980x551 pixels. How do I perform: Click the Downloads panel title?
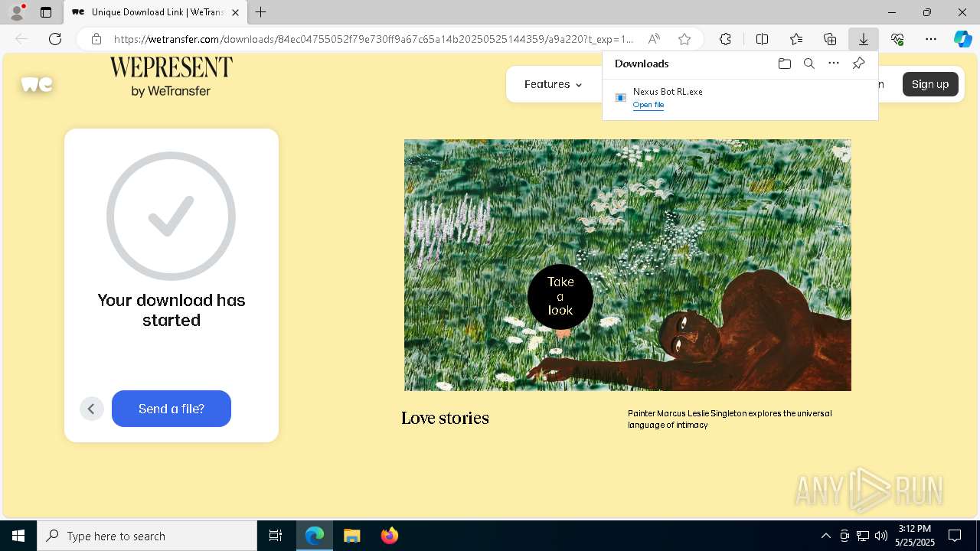click(642, 64)
